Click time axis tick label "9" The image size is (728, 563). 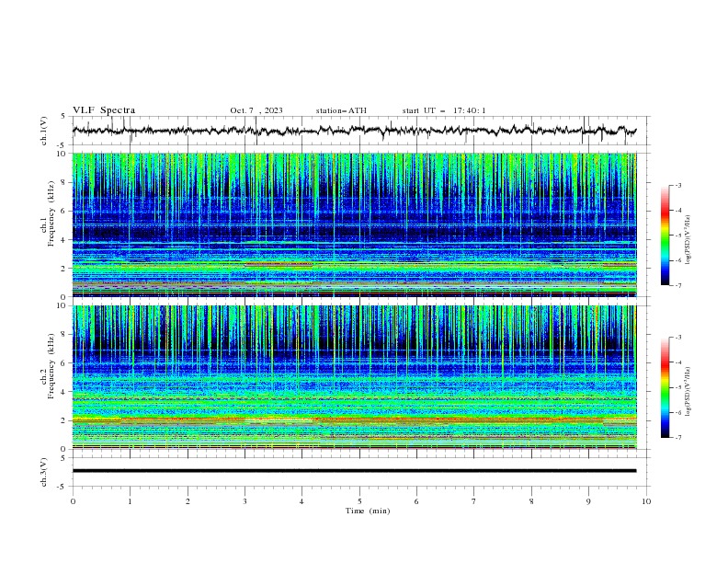pos(588,501)
